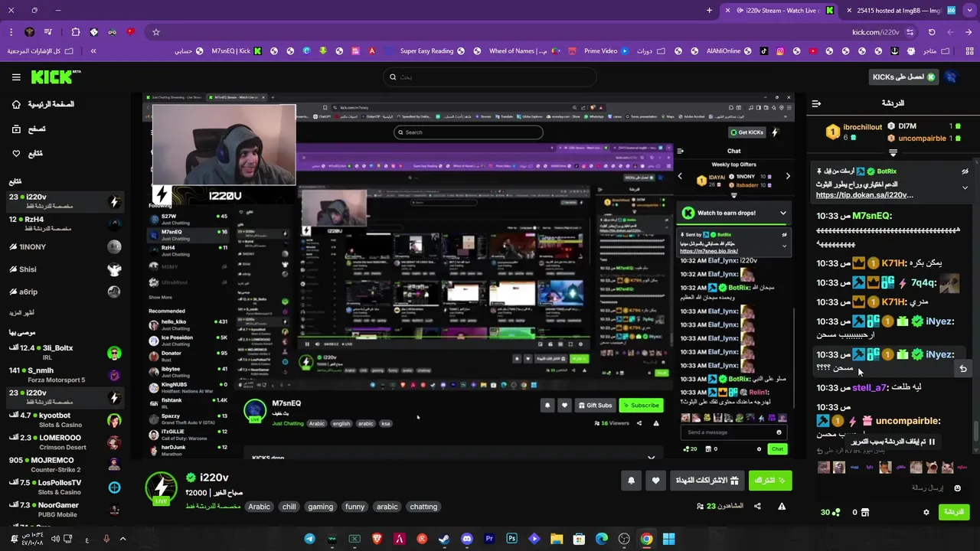Hide the pinned BotRix message
Screen dimensions: 980x551
pyautogui.click(x=965, y=171)
